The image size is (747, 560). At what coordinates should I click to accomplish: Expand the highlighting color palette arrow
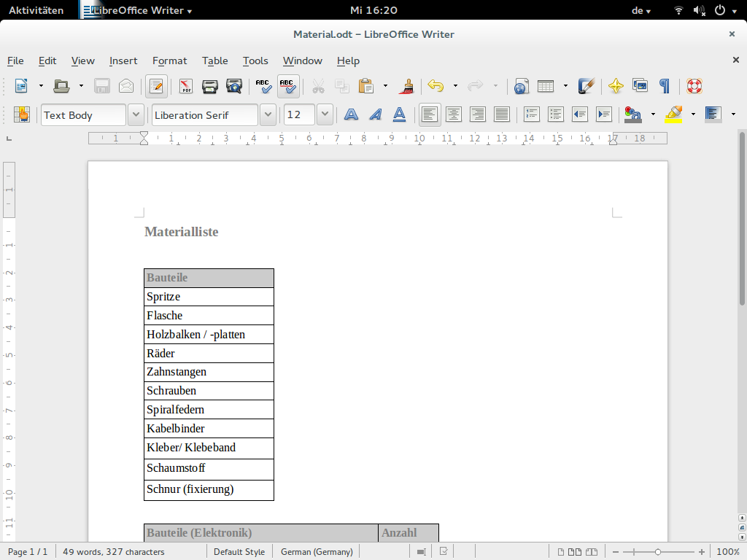(x=693, y=114)
